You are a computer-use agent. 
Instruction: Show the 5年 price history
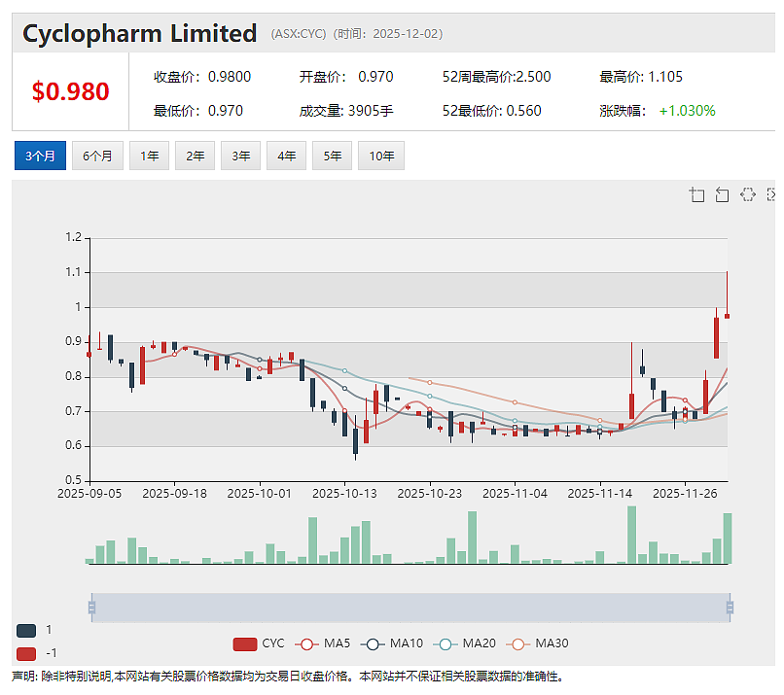332,156
